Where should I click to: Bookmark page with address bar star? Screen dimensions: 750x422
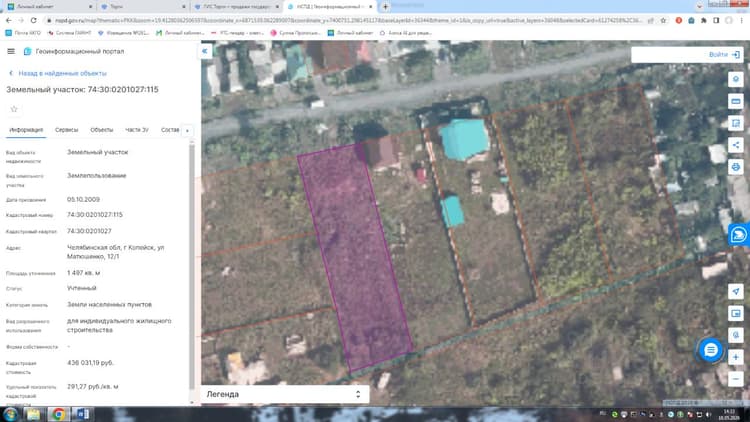point(663,21)
